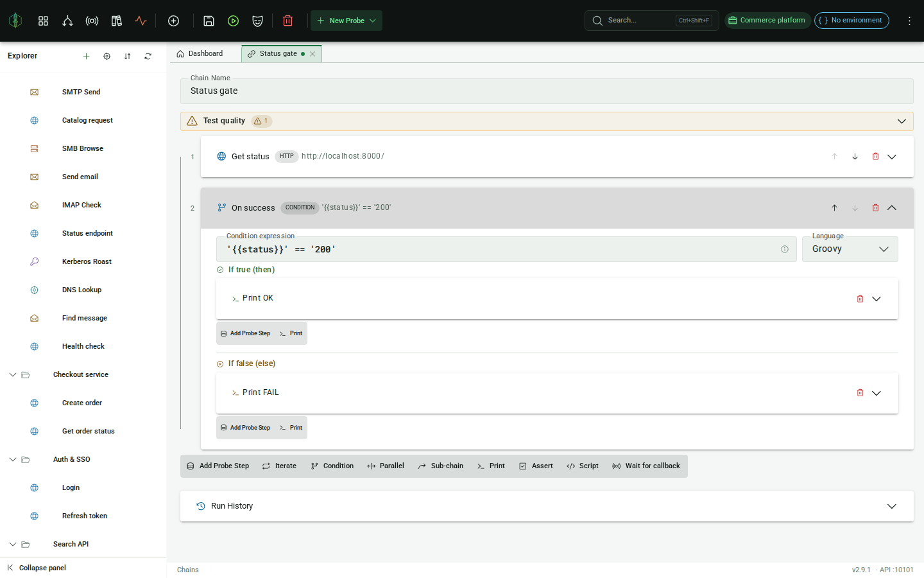Image resolution: width=924 pixels, height=578 pixels.
Task: Collapse the Checkout service folder
Action: pyautogui.click(x=12, y=374)
